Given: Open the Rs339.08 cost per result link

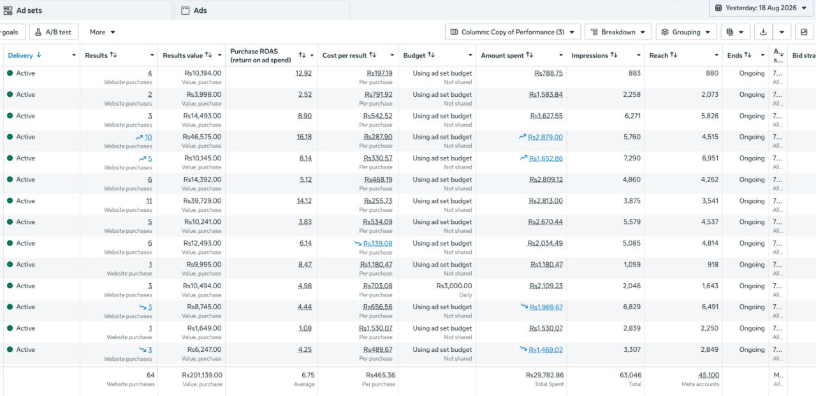Looking at the screenshot, I should pyautogui.click(x=378, y=244).
